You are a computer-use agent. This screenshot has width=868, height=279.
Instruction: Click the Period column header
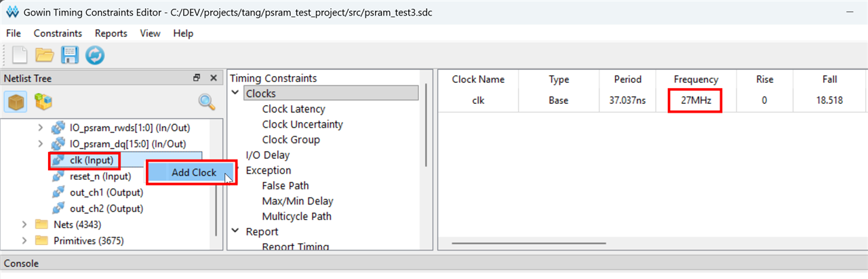click(x=627, y=79)
